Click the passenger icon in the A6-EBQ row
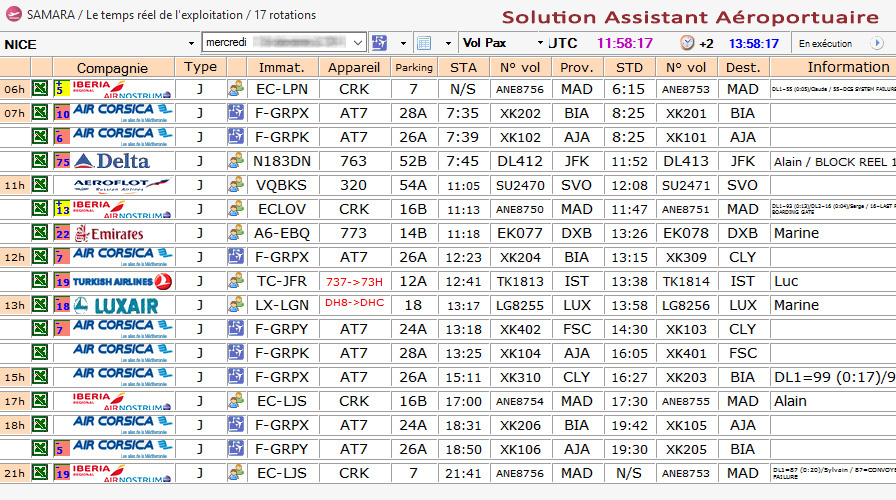Screen dimensions: 896x500 tap(235, 233)
